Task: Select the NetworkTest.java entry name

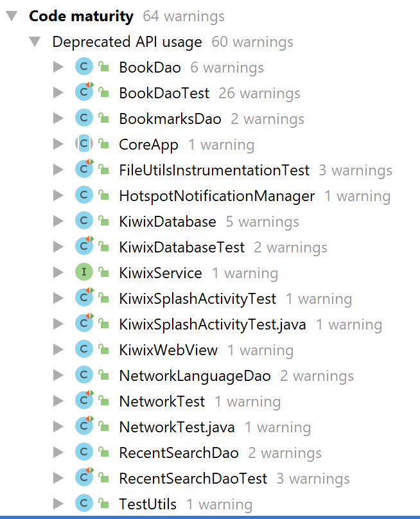Action: (177, 427)
